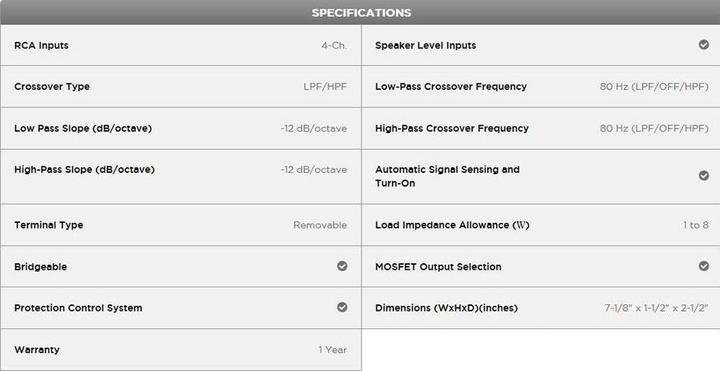Click the Low Pass Slope row label
Screen dimensions: 720x371
tap(83, 129)
